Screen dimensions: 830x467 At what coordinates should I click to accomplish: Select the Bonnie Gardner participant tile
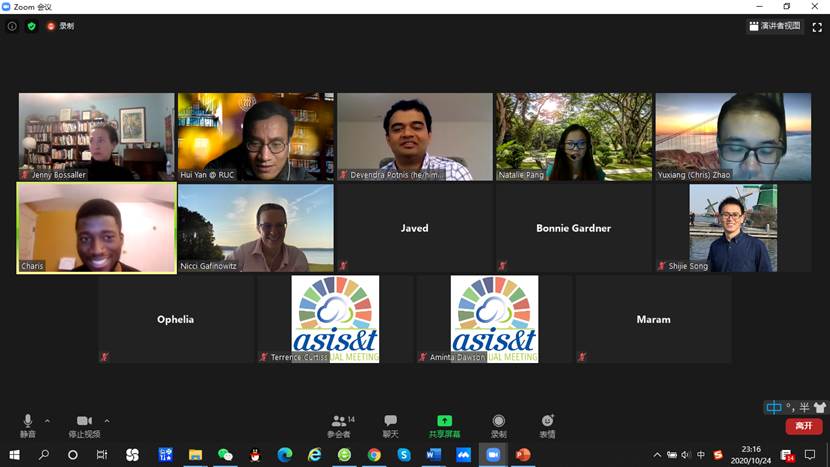pyautogui.click(x=574, y=228)
